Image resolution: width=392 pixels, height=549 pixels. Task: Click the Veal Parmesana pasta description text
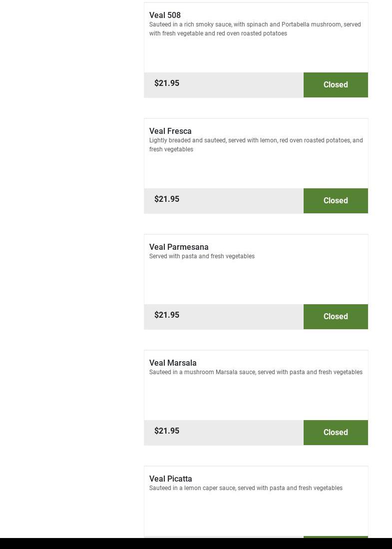coord(202,256)
